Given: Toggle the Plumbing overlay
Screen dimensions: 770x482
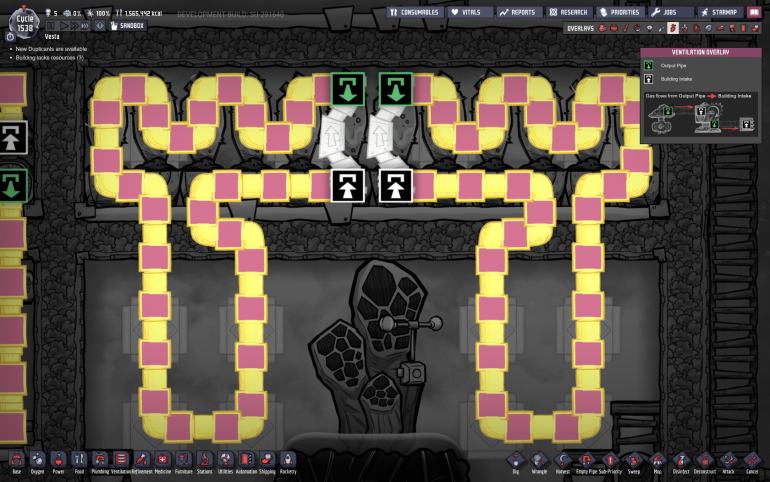Looking at the screenshot, I should click(x=661, y=28).
